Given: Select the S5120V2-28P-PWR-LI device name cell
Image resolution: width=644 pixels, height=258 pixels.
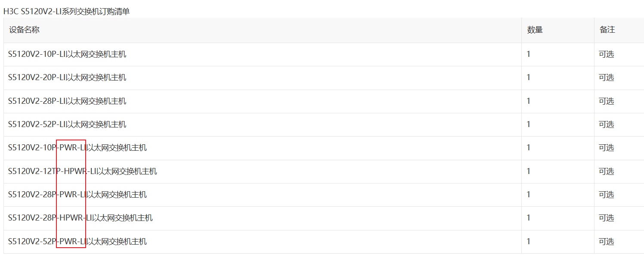Looking at the screenshot, I should pyautogui.click(x=77, y=195).
